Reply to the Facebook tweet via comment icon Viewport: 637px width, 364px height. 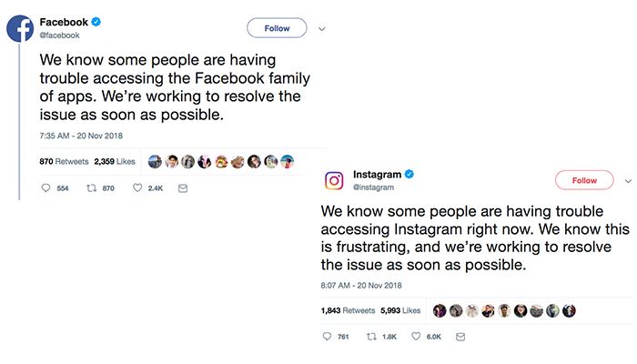[x=45, y=187]
